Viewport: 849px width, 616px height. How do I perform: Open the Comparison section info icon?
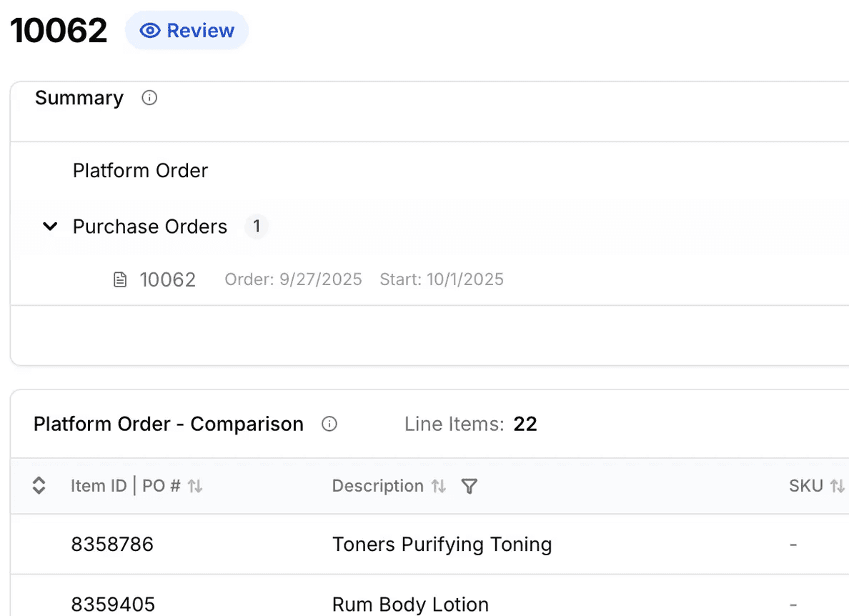tap(329, 424)
